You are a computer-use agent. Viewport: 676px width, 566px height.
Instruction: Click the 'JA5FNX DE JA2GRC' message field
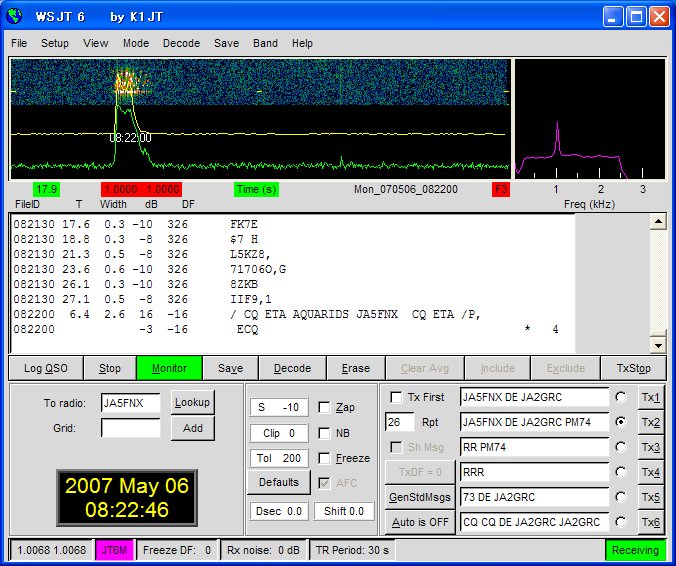(x=534, y=397)
